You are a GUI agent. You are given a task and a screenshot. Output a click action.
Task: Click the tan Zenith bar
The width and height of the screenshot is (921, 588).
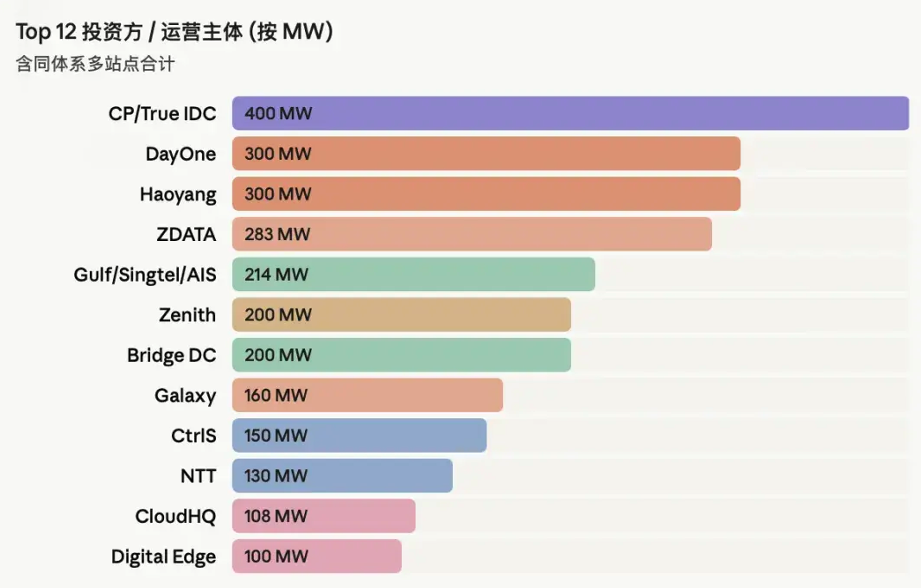coord(401,315)
